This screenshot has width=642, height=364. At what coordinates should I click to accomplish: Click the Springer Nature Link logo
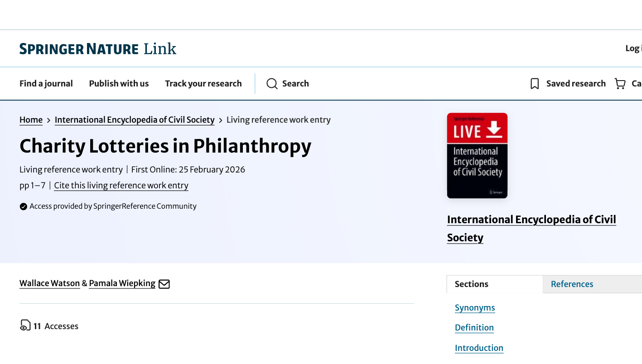(97, 49)
